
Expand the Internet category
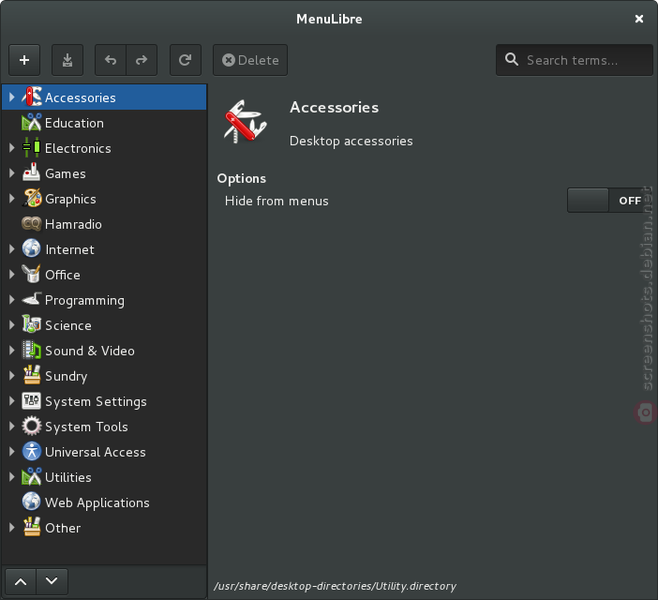point(12,249)
